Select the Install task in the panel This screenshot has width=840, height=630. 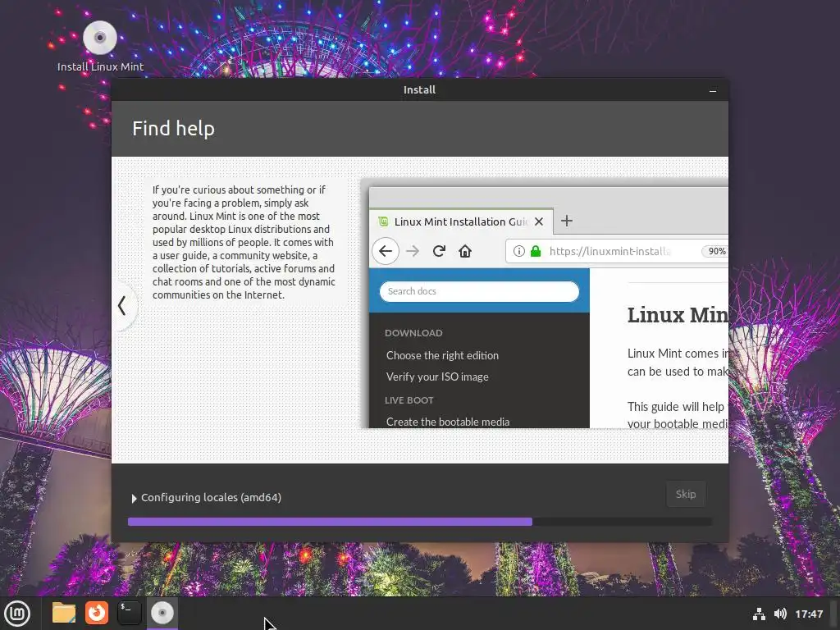point(162,613)
